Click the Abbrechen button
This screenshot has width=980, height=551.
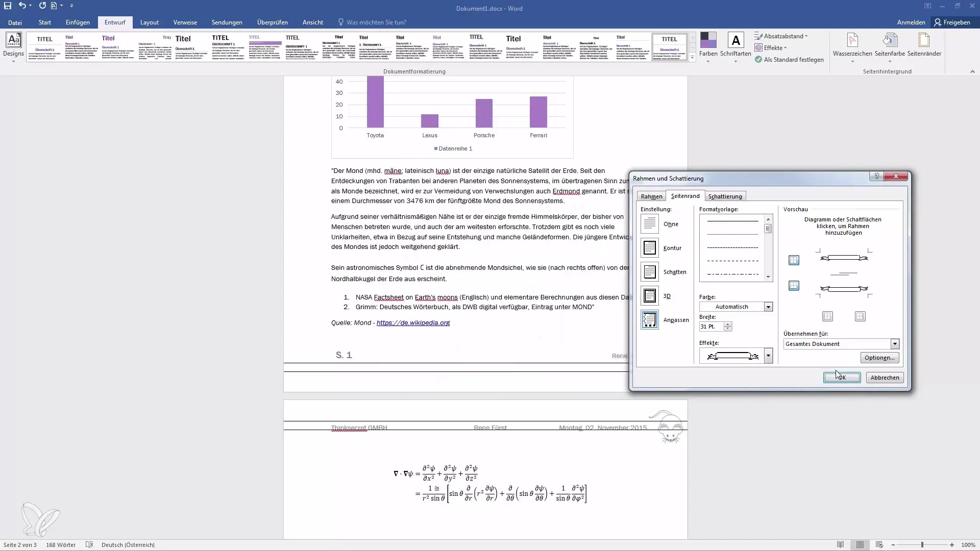coord(885,378)
